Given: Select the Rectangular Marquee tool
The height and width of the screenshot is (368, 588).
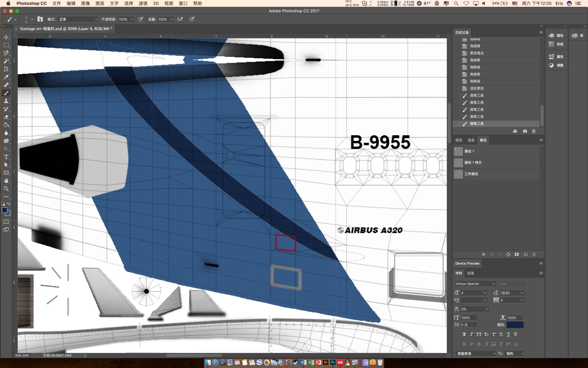Looking at the screenshot, I should 6,45.
